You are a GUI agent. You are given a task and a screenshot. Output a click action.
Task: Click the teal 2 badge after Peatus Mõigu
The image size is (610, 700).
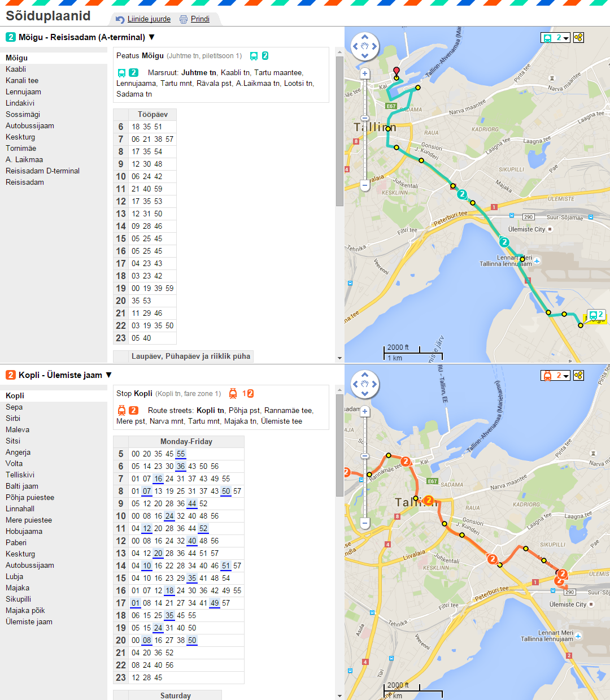(x=265, y=56)
